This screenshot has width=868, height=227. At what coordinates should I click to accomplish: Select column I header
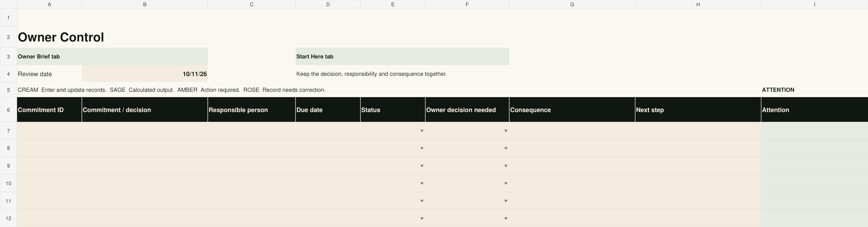coord(815,4)
